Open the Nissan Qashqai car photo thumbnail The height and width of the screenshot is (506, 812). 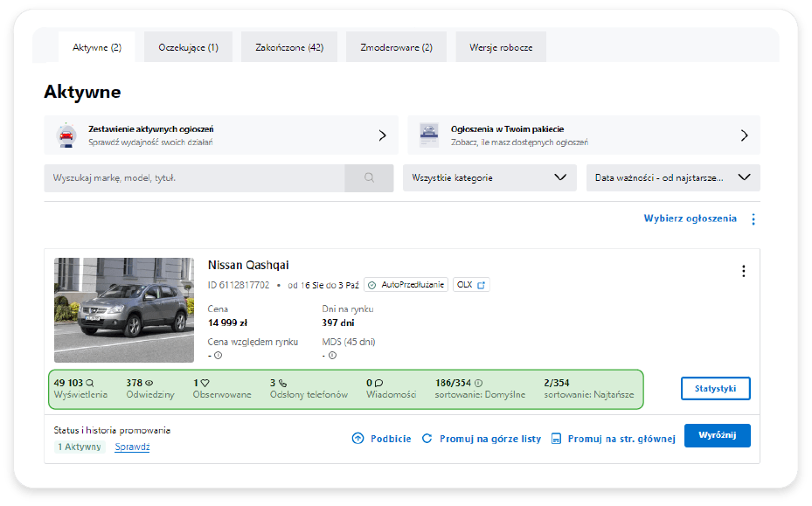[124, 309]
